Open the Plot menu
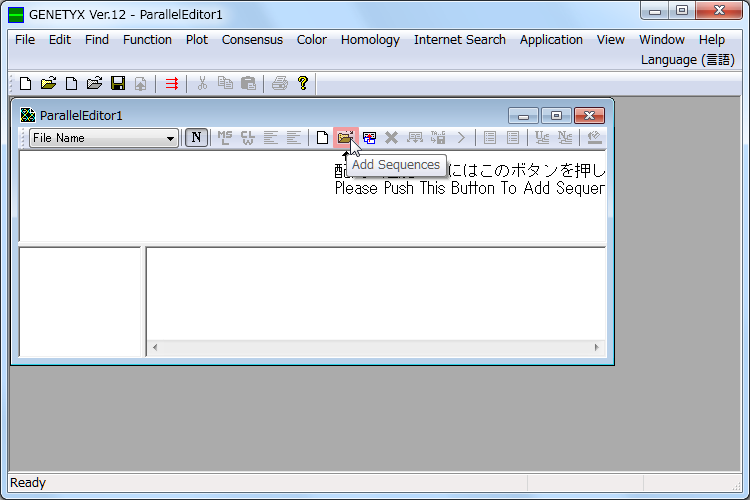 197,40
